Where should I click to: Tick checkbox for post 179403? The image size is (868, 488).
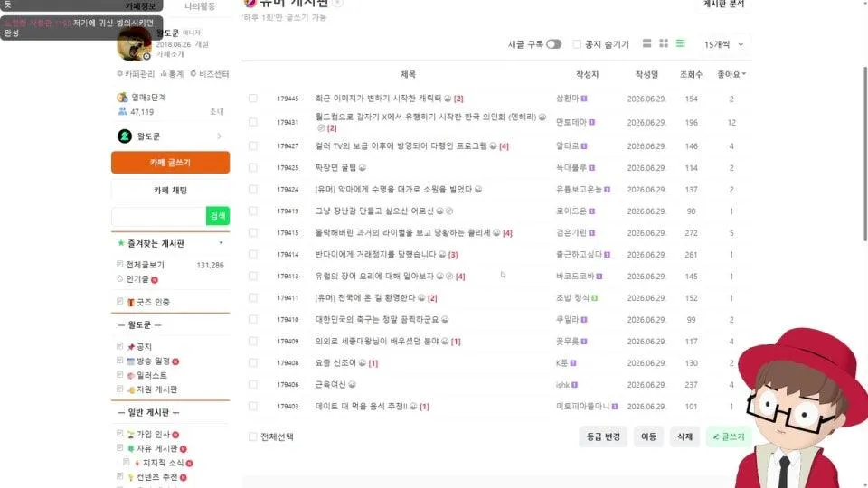click(x=253, y=406)
